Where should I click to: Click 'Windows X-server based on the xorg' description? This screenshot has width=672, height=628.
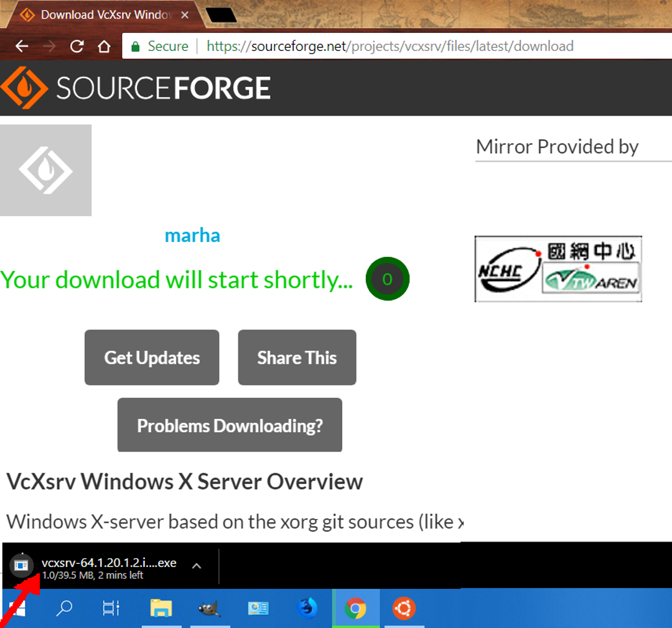click(x=235, y=522)
